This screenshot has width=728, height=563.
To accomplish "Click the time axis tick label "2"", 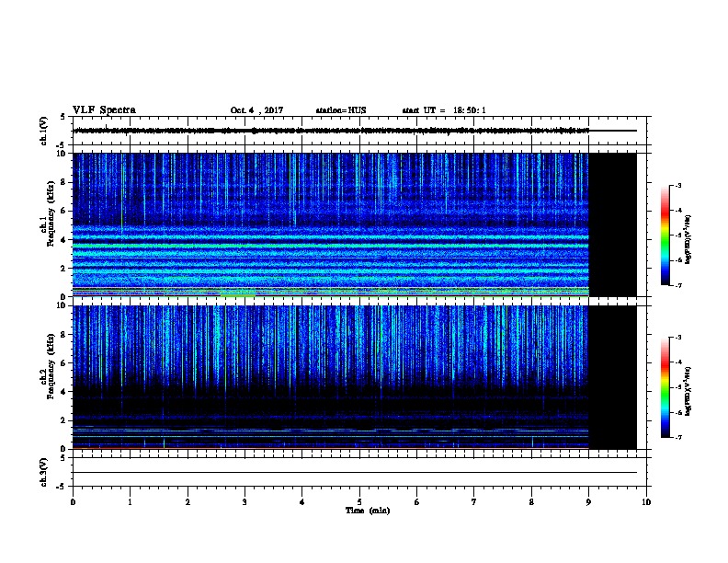I will [188, 502].
